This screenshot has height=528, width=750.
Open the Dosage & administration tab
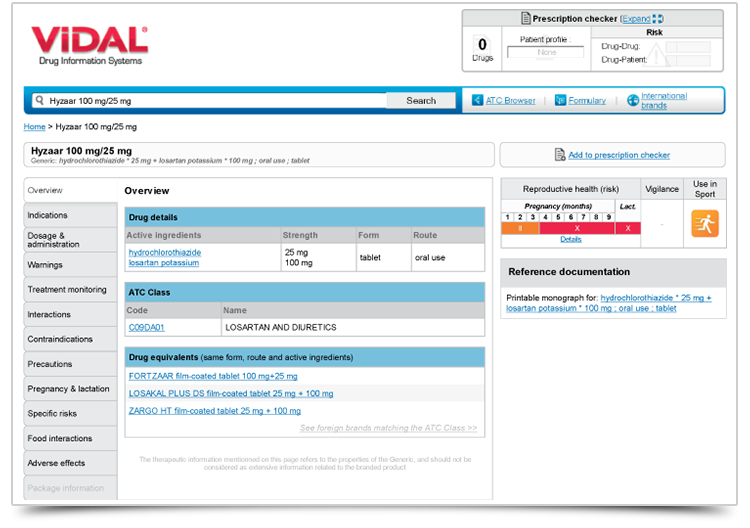pos(70,240)
